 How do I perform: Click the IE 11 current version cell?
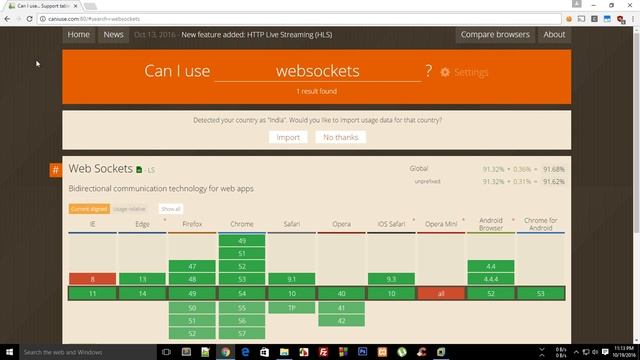point(93,293)
